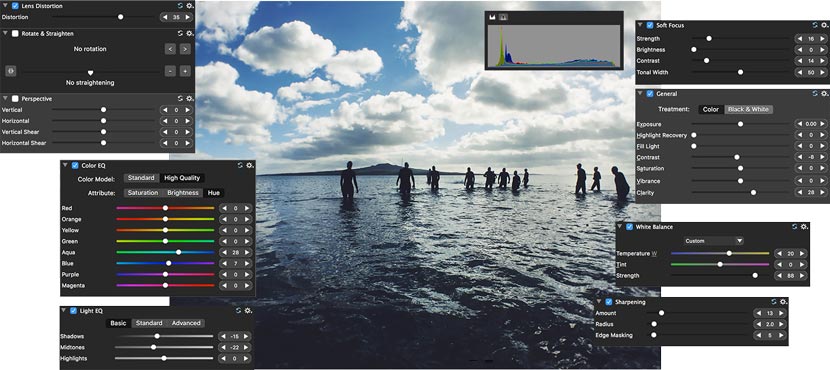Enable the Perspective checkbox
This screenshot has width=830, height=370.
click(15, 98)
